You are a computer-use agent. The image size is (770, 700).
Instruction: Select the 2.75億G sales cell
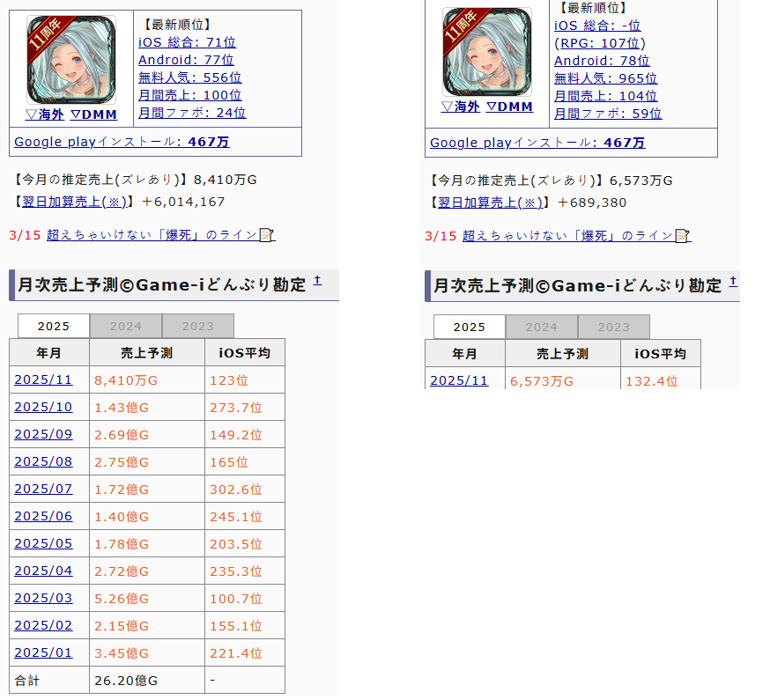147,462
